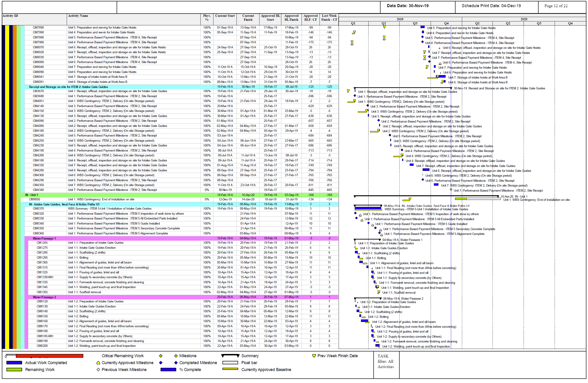Screen dimensions: 588x383
Task: Click the Currently Approved Milestone legend icon
Action: 98,363
